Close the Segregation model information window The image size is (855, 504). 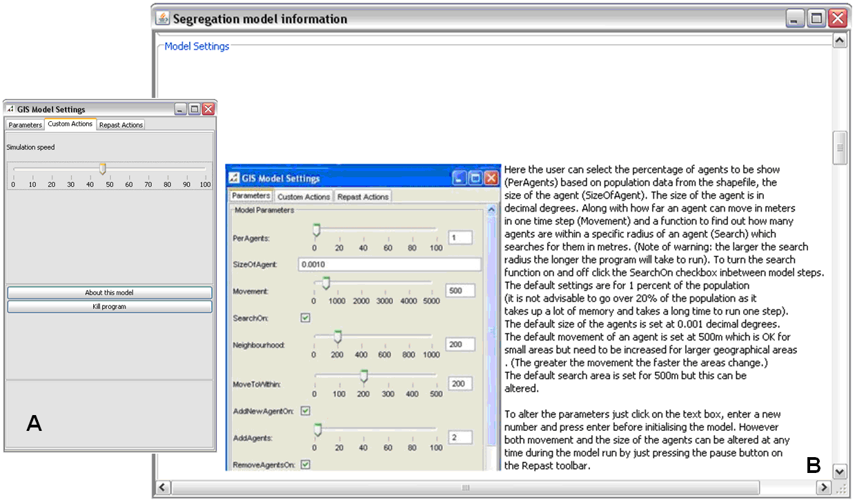click(837, 19)
